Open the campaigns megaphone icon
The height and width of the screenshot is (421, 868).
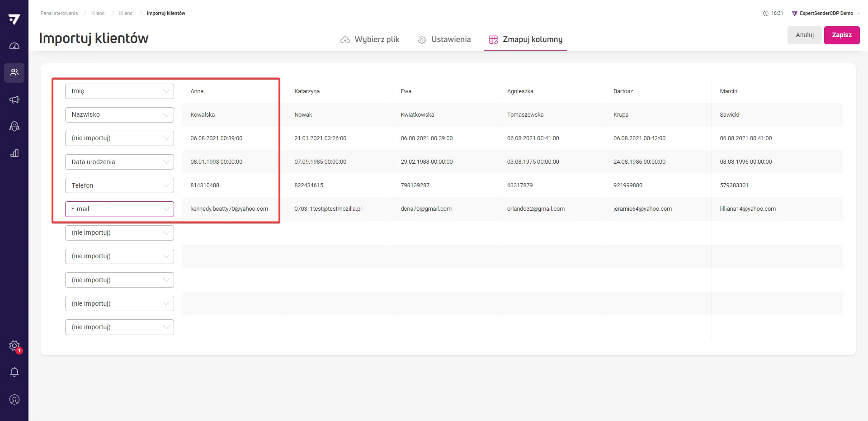14,99
